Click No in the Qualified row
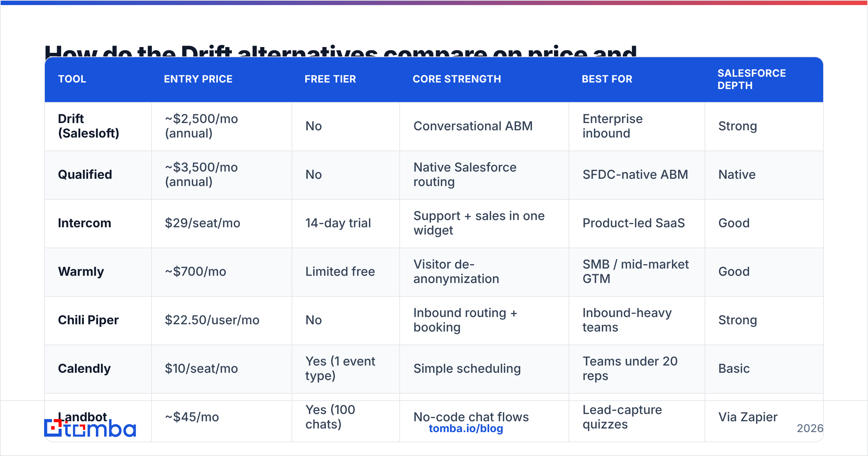Image resolution: width=868 pixels, height=456 pixels. [x=314, y=174]
